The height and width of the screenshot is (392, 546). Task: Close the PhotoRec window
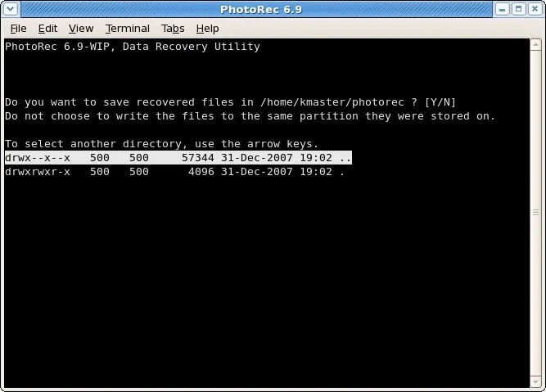[x=535, y=9]
